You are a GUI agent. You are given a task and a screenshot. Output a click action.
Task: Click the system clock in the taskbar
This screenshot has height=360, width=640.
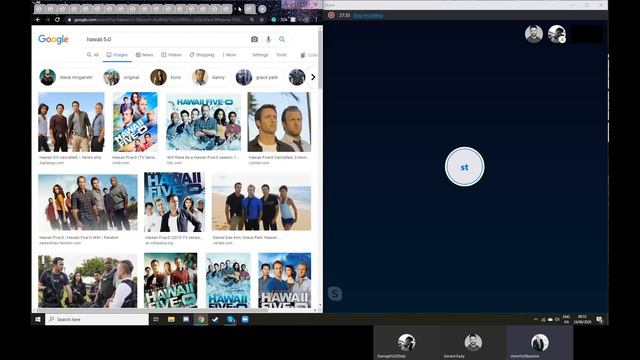tap(582, 320)
